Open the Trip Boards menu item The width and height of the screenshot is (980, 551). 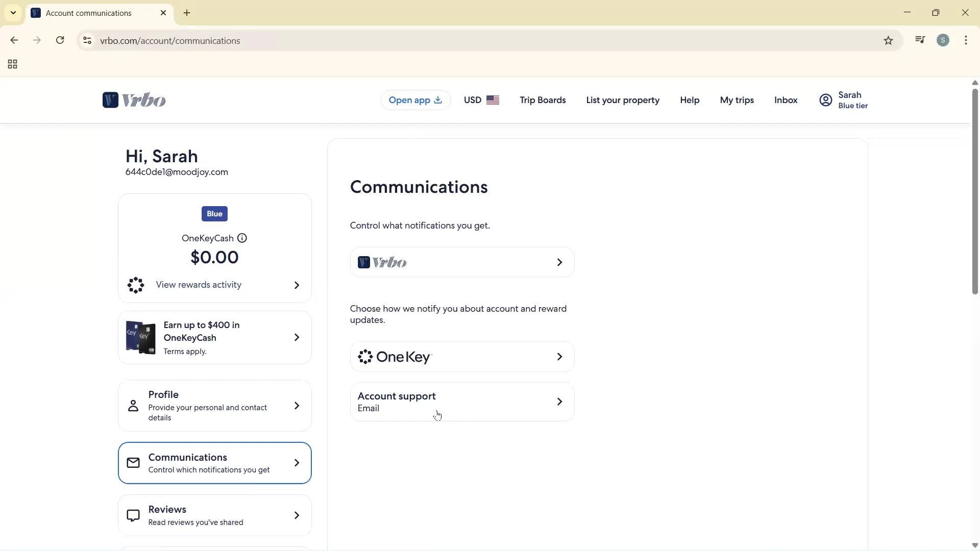[542, 100]
